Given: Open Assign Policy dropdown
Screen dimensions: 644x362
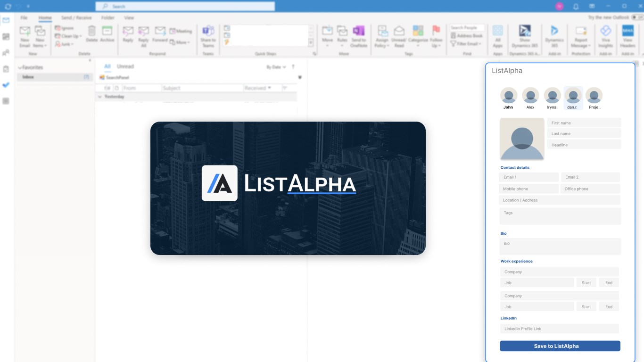Looking at the screenshot, I should (x=382, y=36).
